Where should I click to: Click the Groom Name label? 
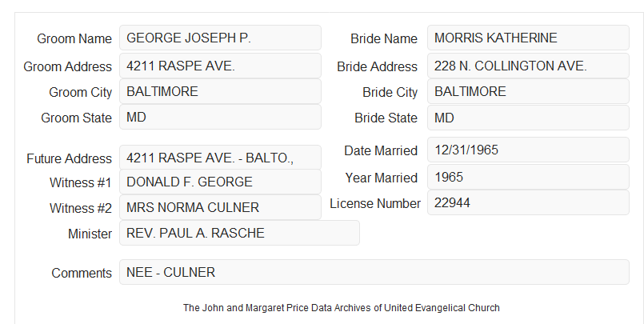tap(74, 38)
